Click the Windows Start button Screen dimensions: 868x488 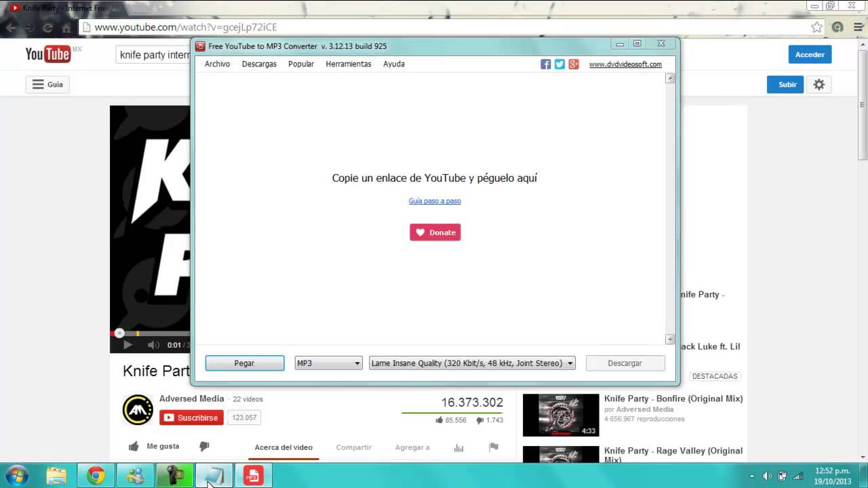tap(16, 476)
